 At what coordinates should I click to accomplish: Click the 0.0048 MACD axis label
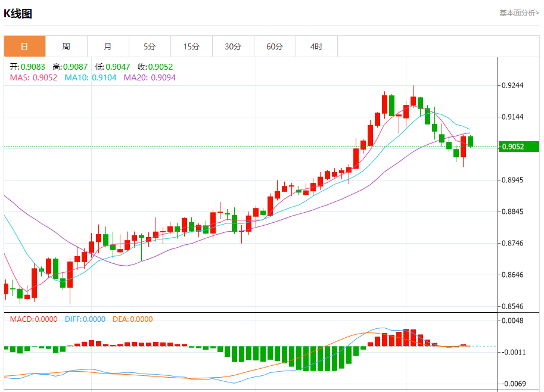point(513,321)
